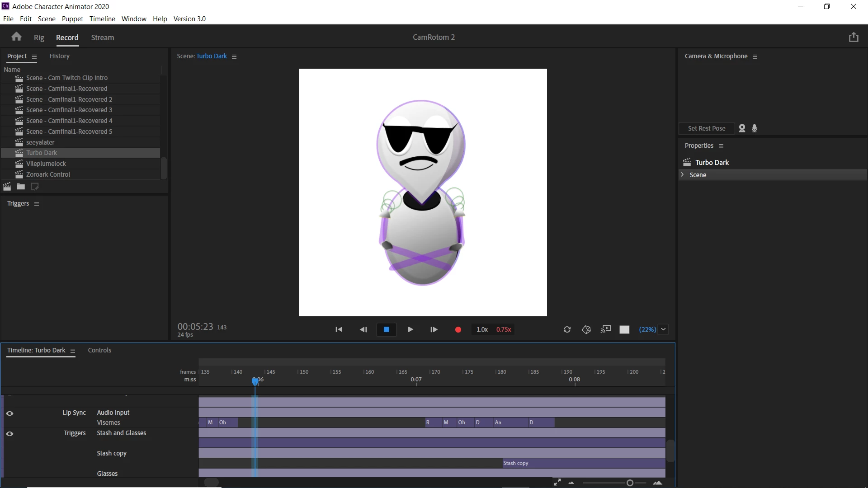868x488 pixels.
Task: Switch to the Rig tab
Action: [39, 38]
